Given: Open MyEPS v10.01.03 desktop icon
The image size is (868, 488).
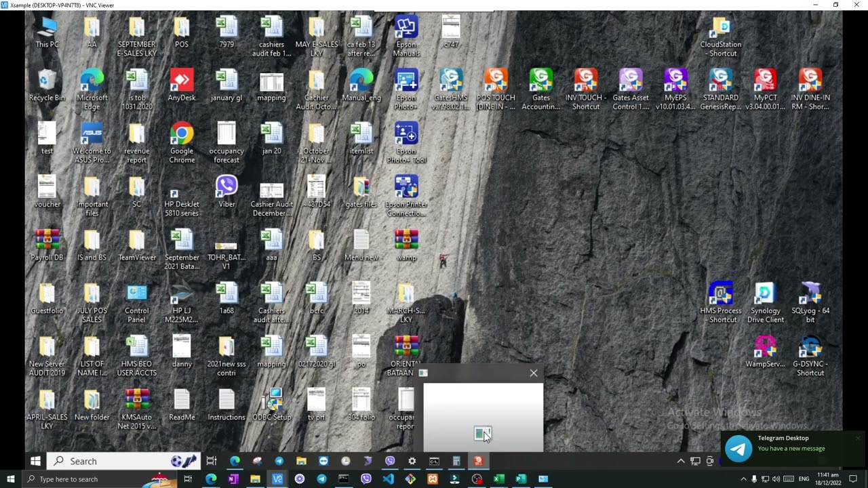Looking at the screenshot, I should point(675,89).
